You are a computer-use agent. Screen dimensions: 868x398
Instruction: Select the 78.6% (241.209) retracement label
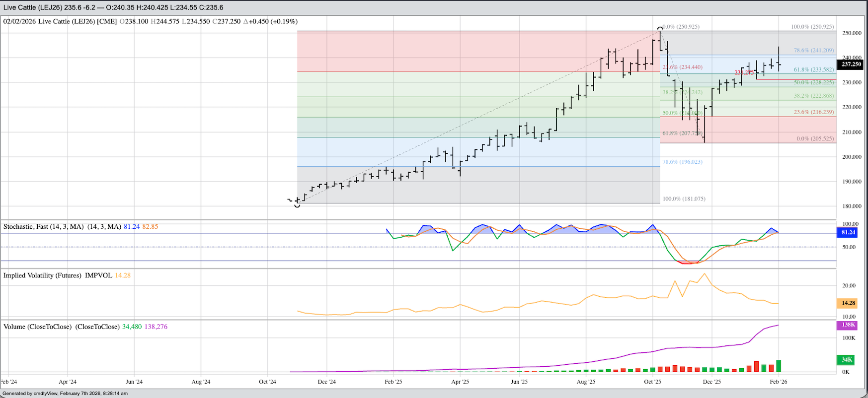813,51
